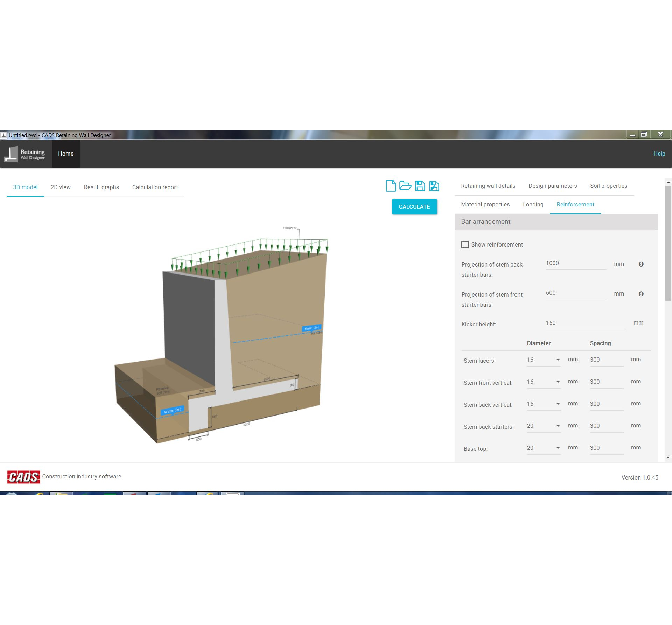Click stem back starter bars projection field
Screen dimensions: 672x625
click(x=576, y=263)
